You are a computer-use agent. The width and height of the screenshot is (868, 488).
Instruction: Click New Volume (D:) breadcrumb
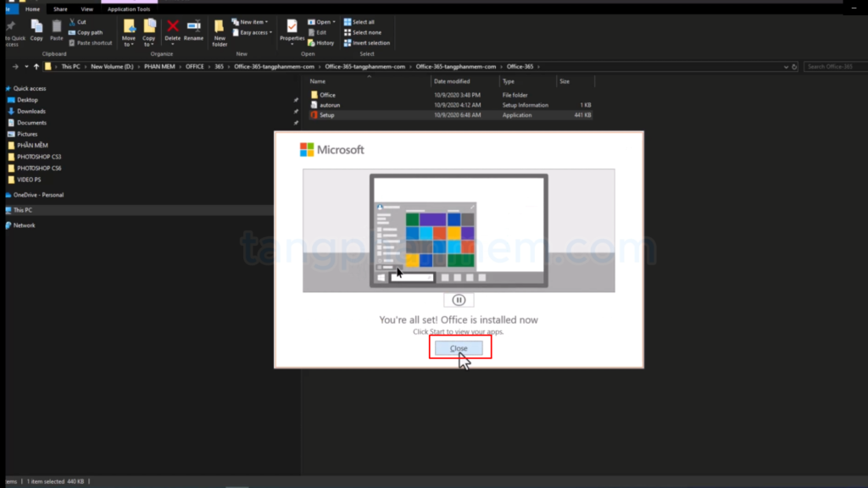pyautogui.click(x=112, y=66)
